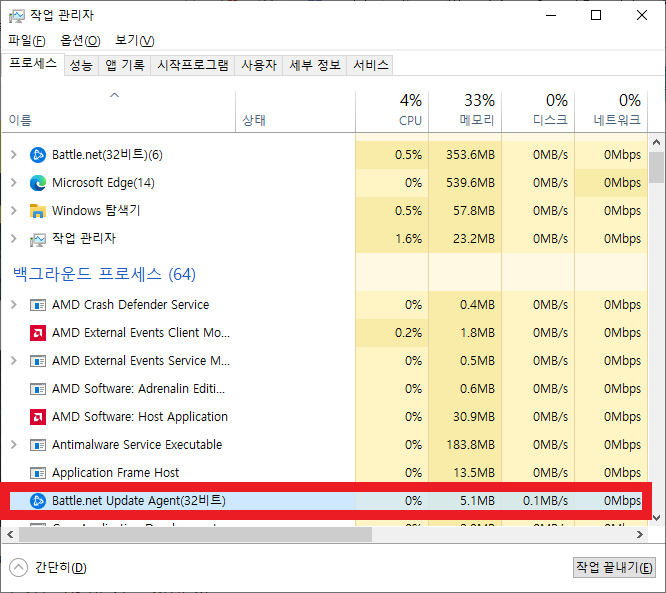Select the Battle.net Update Agent(32비트) row
666x593 pixels.
pos(326,501)
